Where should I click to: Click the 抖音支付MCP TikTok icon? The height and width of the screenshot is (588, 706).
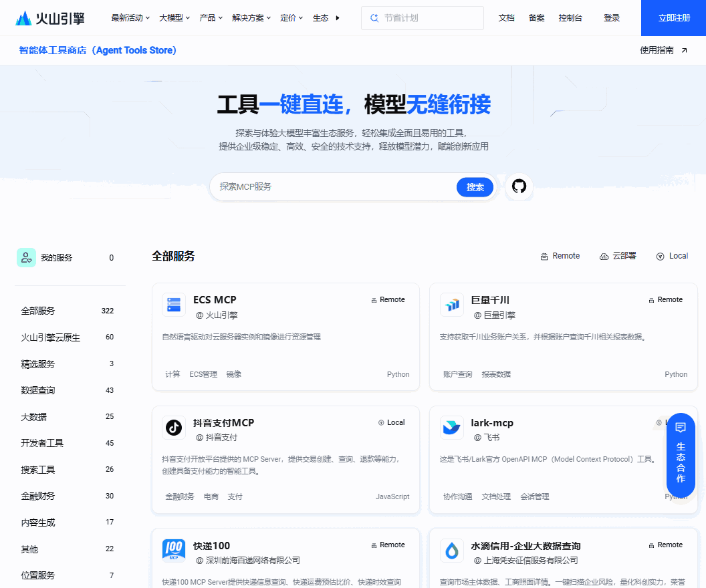tap(174, 428)
